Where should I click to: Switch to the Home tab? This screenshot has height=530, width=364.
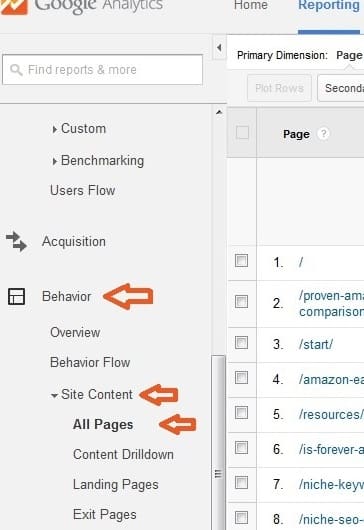(250, 5)
